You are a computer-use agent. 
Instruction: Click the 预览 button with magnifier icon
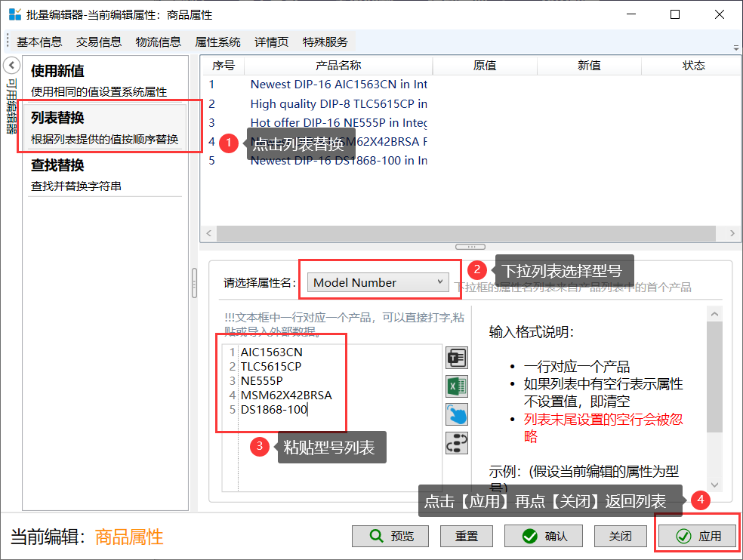pos(390,536)
